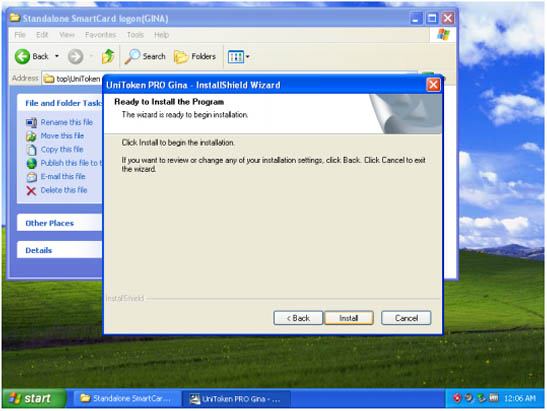
Task: Open the Help menu in Explorer
Action: pyautogui.click(x=162, y=35)
